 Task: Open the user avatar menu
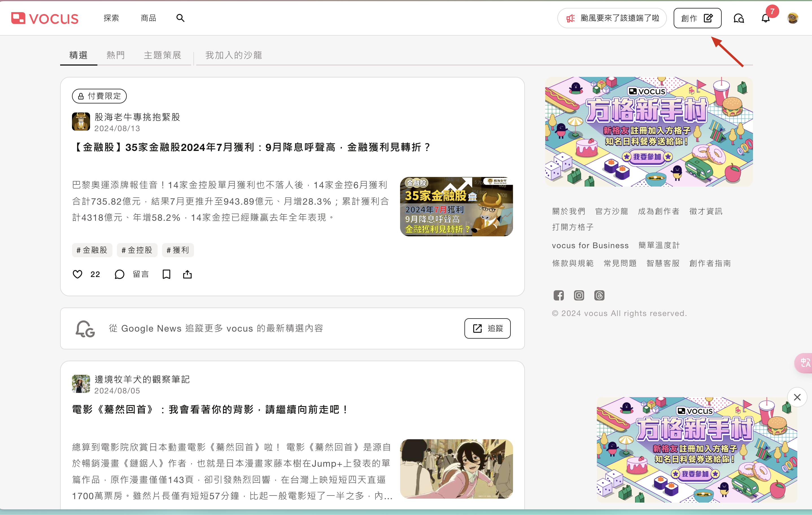[793, 18]
